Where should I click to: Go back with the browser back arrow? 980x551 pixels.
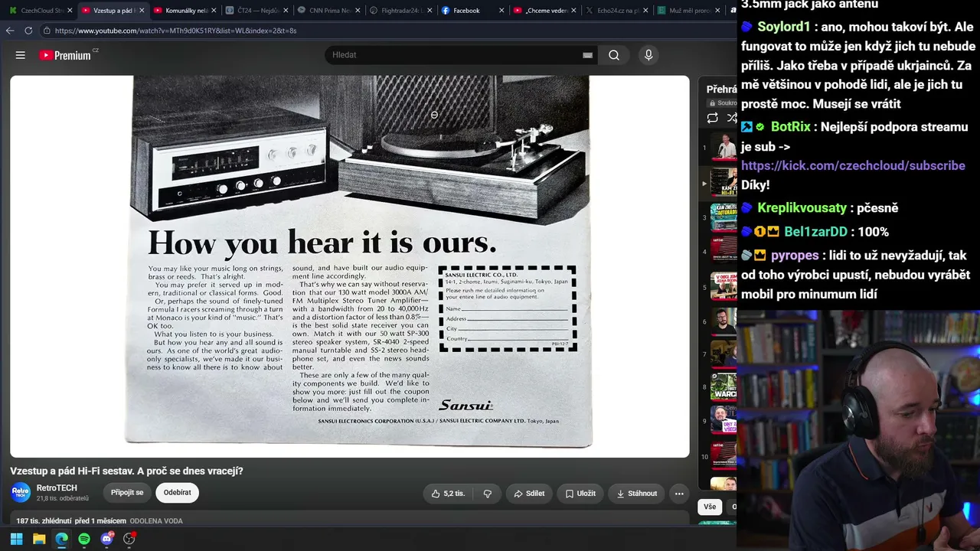tap(10, 31)
